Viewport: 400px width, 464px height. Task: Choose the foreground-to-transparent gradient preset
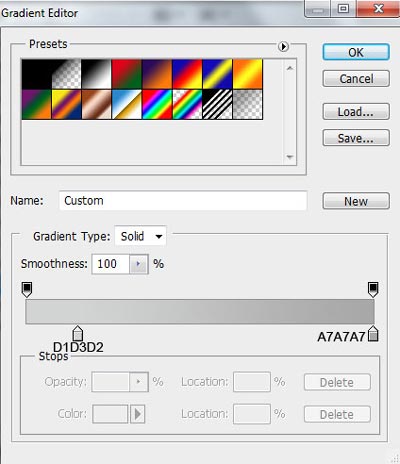point(67,74)
